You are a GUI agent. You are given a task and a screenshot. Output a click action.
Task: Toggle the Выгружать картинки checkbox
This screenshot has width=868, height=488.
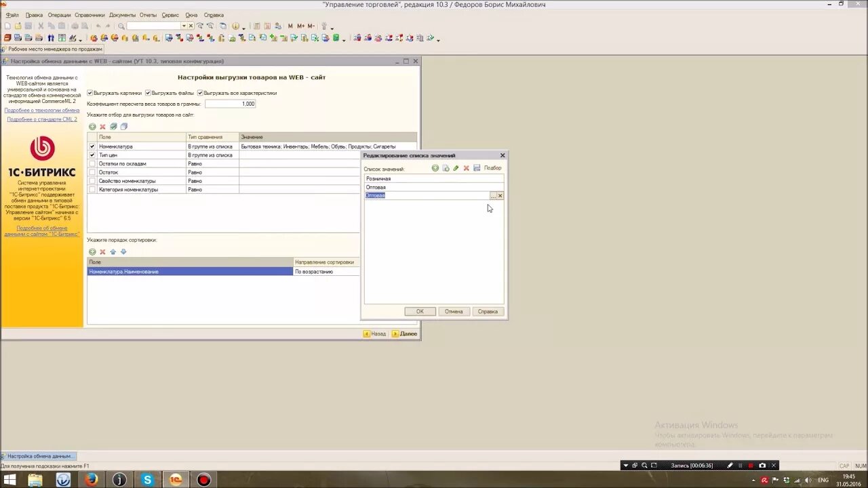[x=90, y=93]
